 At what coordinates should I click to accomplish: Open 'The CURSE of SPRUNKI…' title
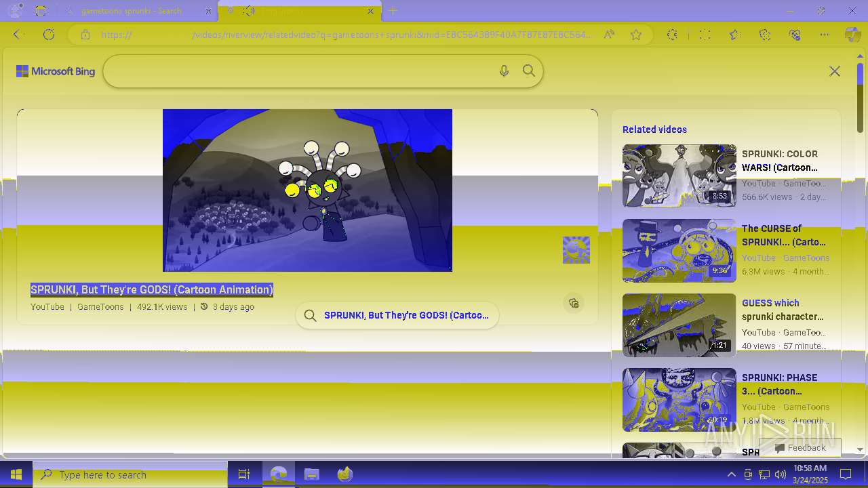click(x=784, y=235)
